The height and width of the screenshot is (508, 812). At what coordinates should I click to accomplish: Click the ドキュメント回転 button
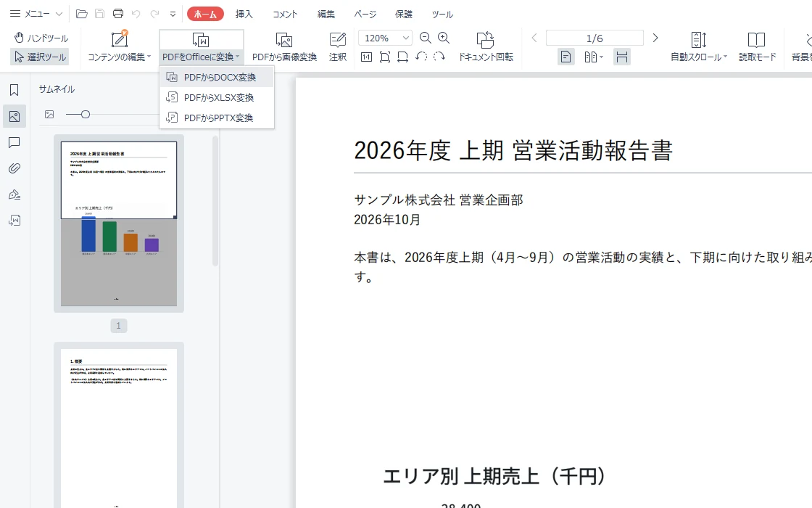[x=485, y=46]
